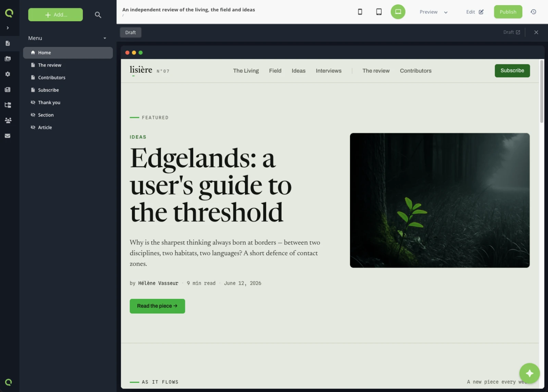Select The review page in tree

pos(68,65)
